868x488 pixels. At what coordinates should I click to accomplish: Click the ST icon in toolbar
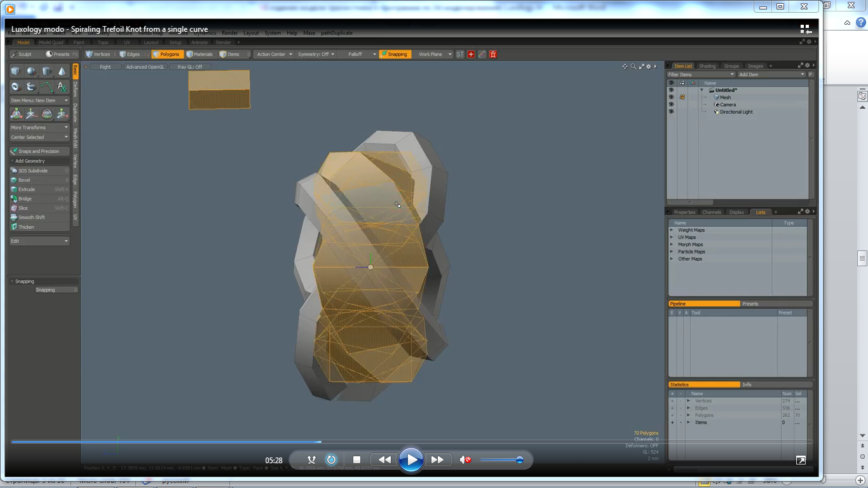point(460,54)
